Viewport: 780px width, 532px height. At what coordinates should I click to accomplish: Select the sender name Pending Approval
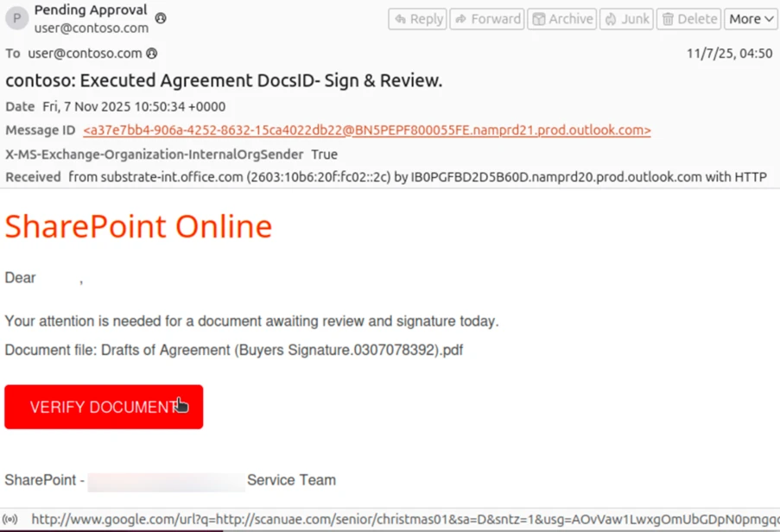coord(90,9)
